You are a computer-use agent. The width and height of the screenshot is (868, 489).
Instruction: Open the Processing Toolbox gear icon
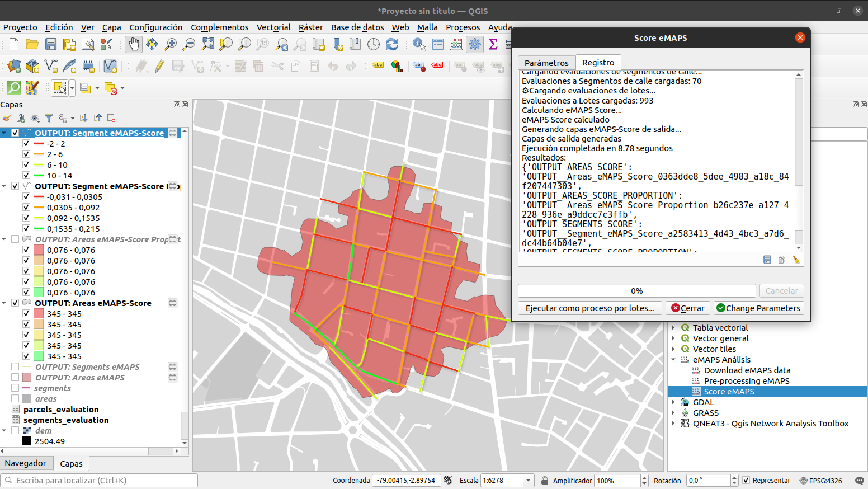click(x=475, y=44)
